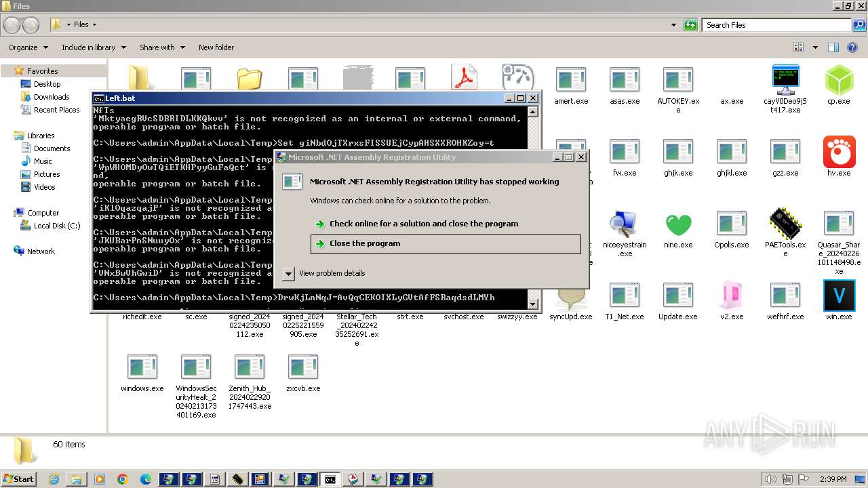This screenshot has width=868, height=488.
Task: Open Local Disk (C:)
Action: click(56, 226)
